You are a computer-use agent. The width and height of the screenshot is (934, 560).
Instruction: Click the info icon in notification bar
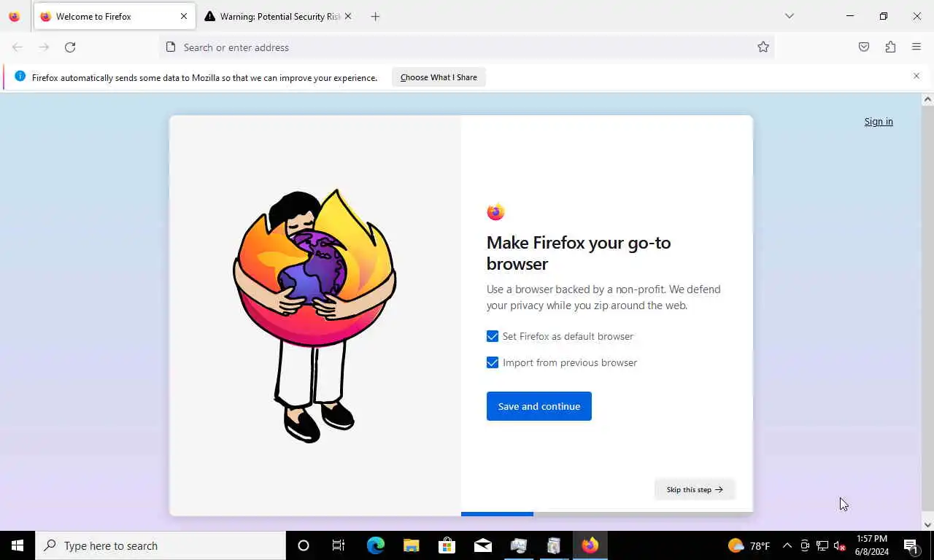(x=20, y=77)
